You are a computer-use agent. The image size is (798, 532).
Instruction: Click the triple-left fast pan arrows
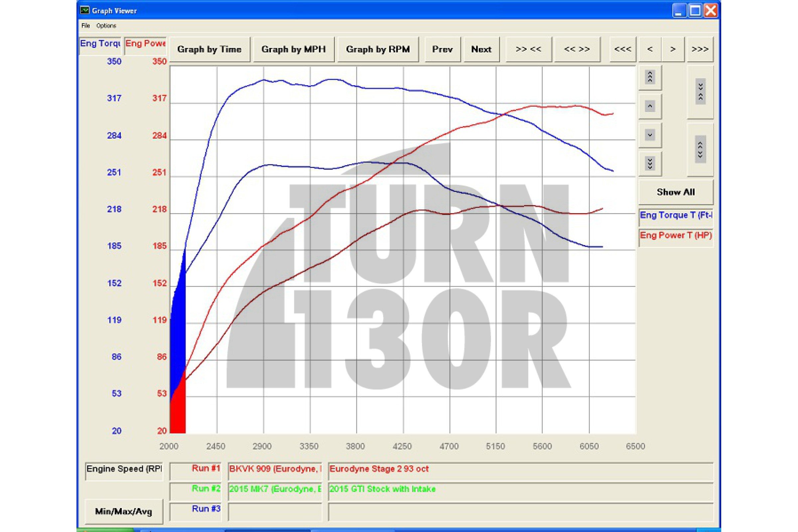coord(622,50)
